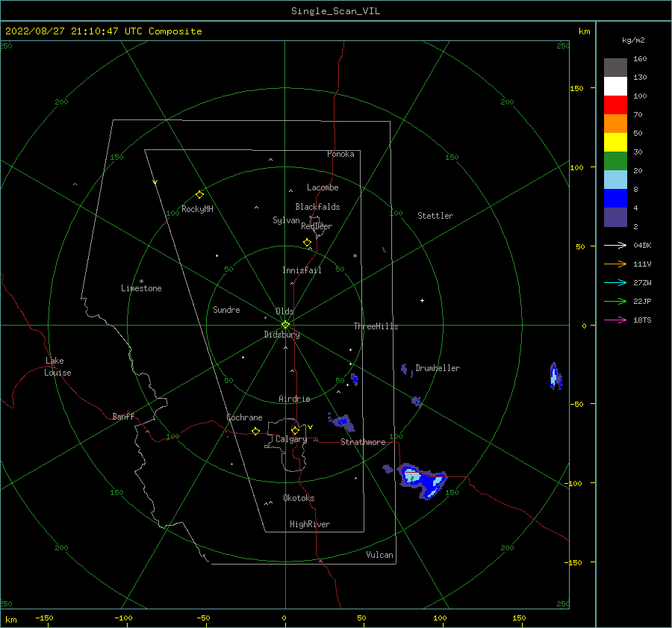The width and height of the screenshot is (672, 628).
Task: Click the 18TS legend label
Action: point(642,320)
